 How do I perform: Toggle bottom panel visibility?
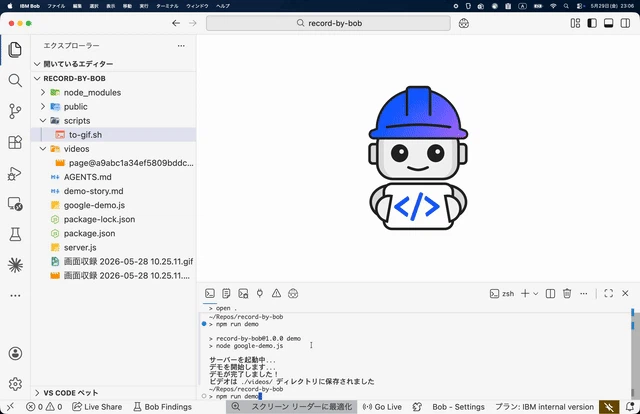tap(609, 23)
